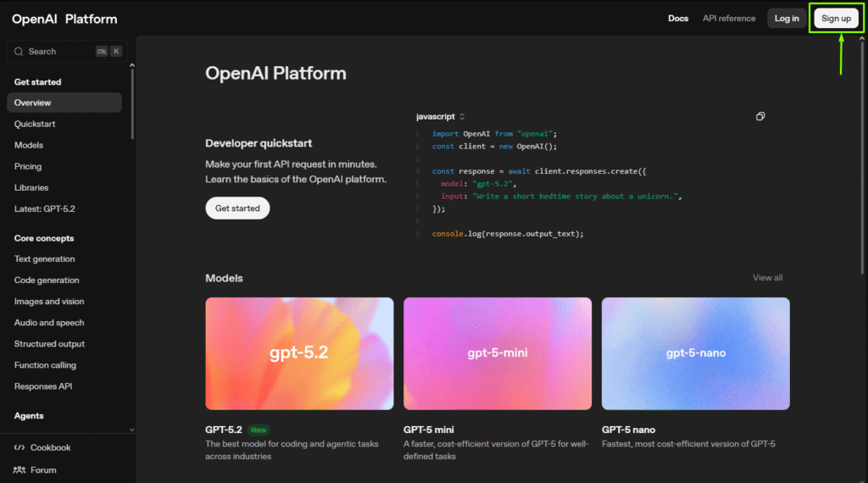Click the Forum people icon
The width and height of the screenshot is (868, 483).
(x=19, y=469)
